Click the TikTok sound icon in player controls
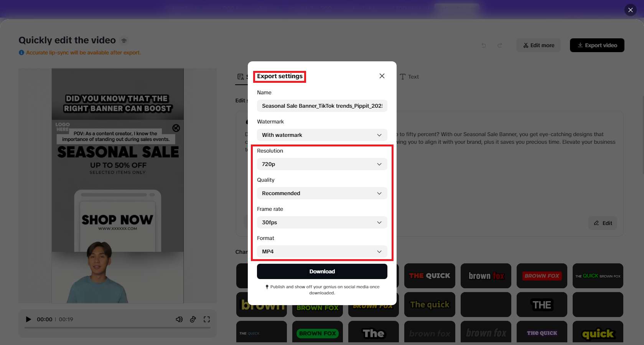The height and width of the screenshot is (345, 644). click(x=193, y=319)
